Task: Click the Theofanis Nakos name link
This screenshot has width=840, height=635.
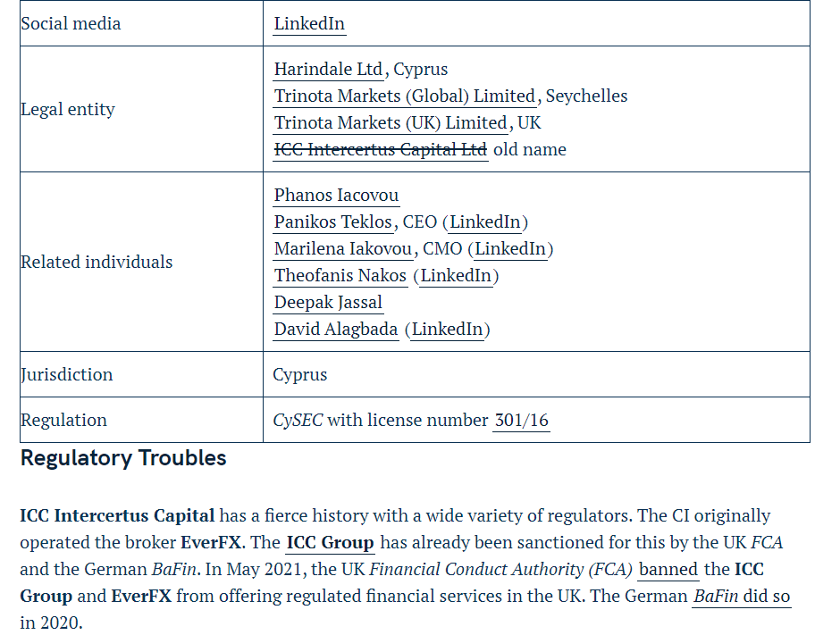Action: pyautogui.click(x=340, y=276)
